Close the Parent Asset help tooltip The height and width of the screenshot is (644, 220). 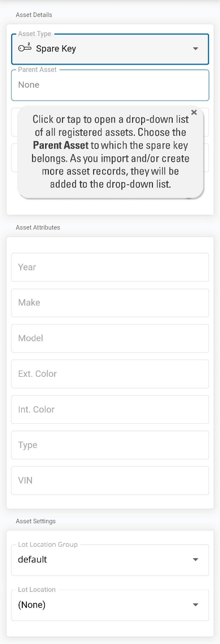[194, 112]
